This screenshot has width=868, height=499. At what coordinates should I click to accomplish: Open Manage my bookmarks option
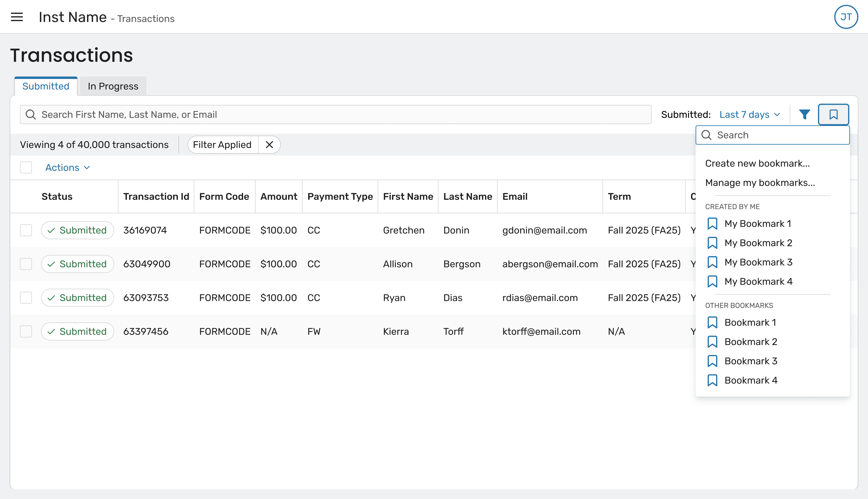tap(760, 183)
